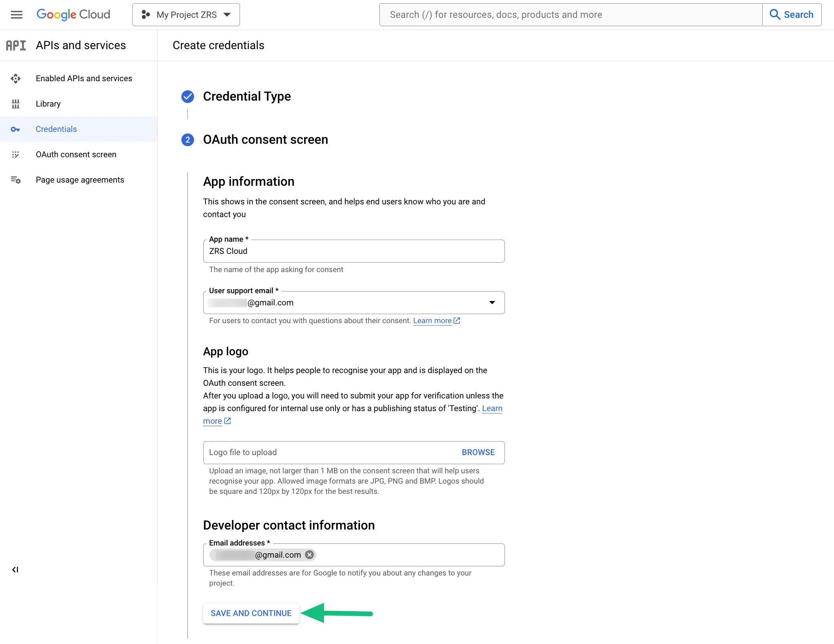Click the Google Cloud logo
Image resolution: width=834 pixels, height=644 pixels.
point(73,15)
